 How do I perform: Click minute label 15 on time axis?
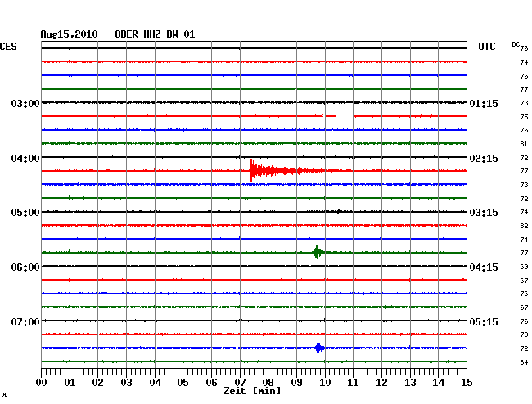tap(467, 382)
